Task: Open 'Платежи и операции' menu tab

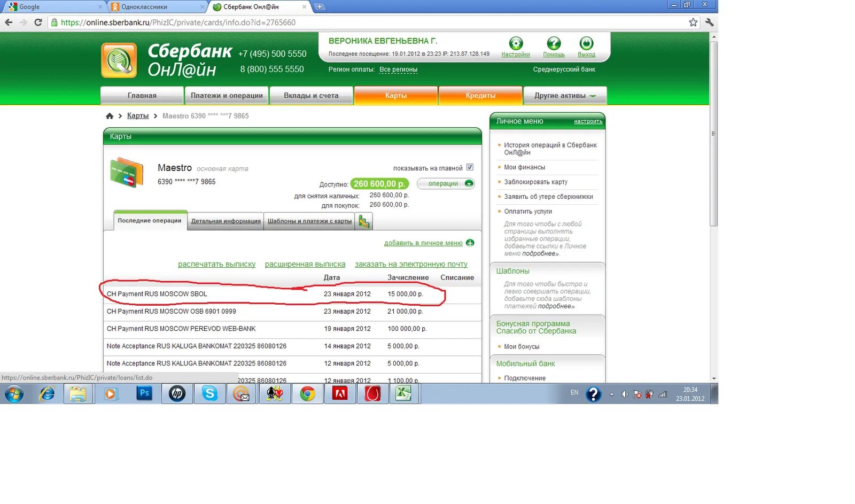Action: [x=227, y=95]
